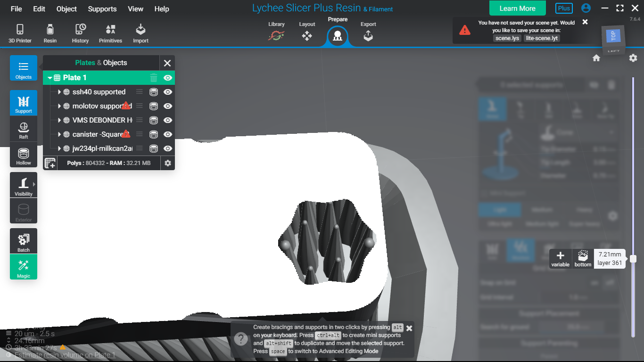Switch to the Layout workspace tab
Screen dimensions: 644x362
coord(307,32)
